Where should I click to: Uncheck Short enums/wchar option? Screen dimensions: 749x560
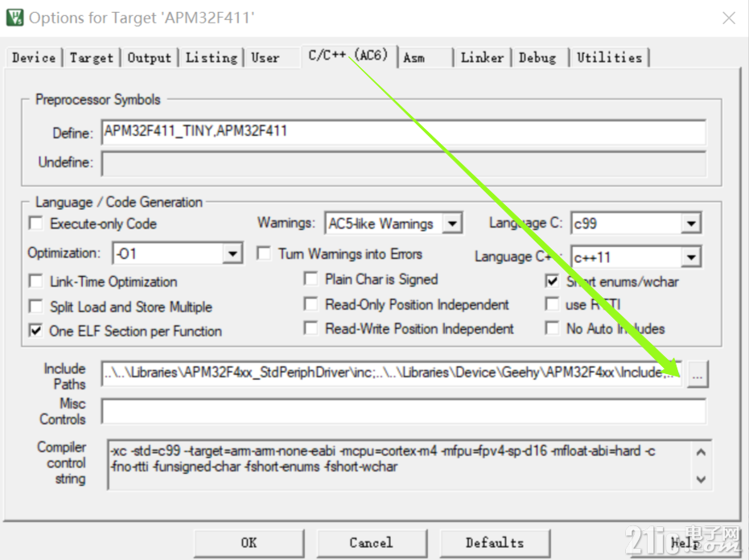pos(552,281)
